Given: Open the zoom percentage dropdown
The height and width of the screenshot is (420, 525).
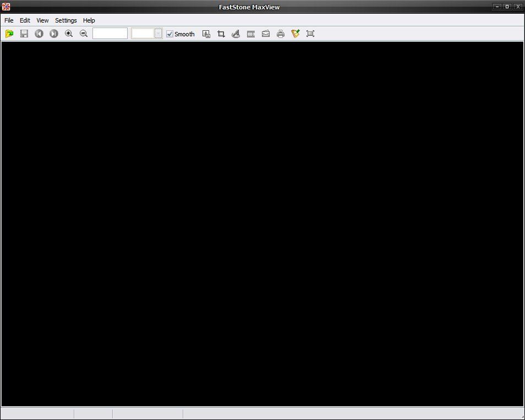Looking at the screenshot, I should tap(158, 34).
